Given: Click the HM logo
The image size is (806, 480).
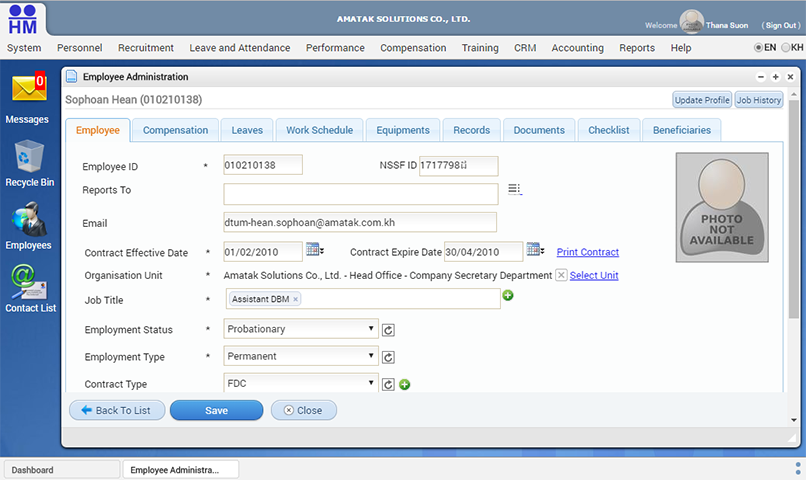Looking at the screenshot, I should pos(23,20).
